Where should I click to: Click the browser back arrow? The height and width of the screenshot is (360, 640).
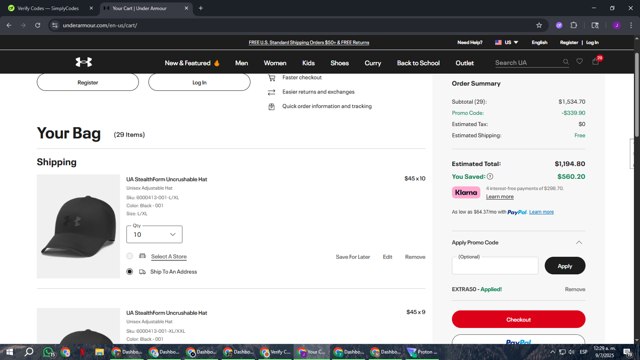point(9,25)
